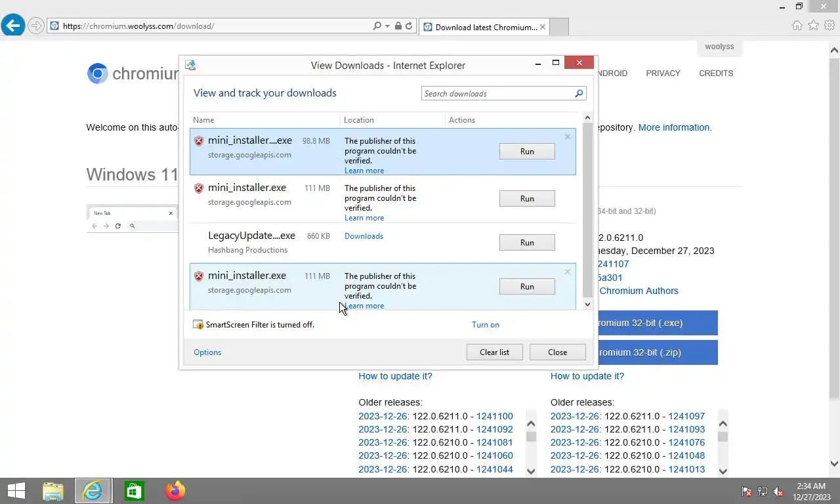Open the Tools gear icon
The image size is (840, 504).
[x=830, y=26]
